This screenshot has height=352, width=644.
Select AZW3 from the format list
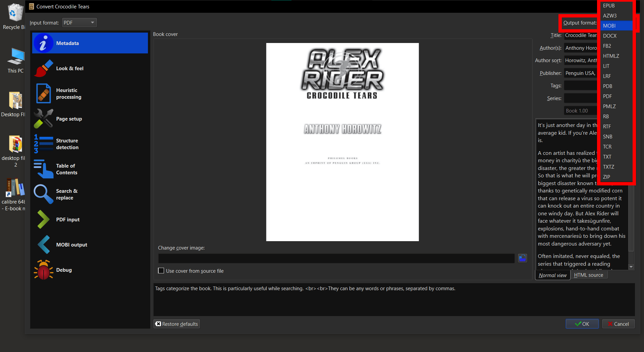coord(609,15)
